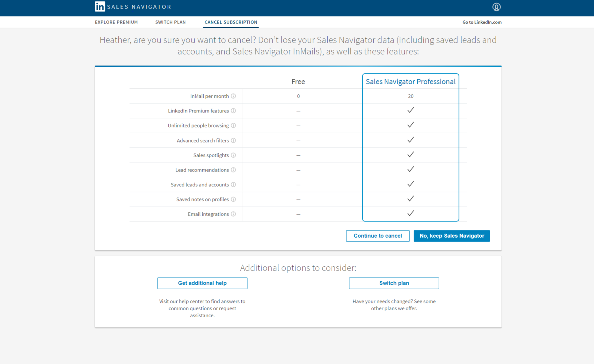Click info icon beside Saved notes on profiles
This screenshot has width=594, height=364.
[x=233, y=199]
